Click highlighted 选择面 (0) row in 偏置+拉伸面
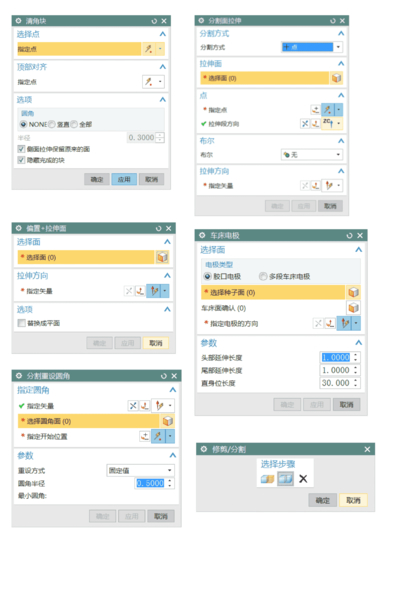Image resolution: width=415 pixels, height=600 pixels. coord(86,257)
